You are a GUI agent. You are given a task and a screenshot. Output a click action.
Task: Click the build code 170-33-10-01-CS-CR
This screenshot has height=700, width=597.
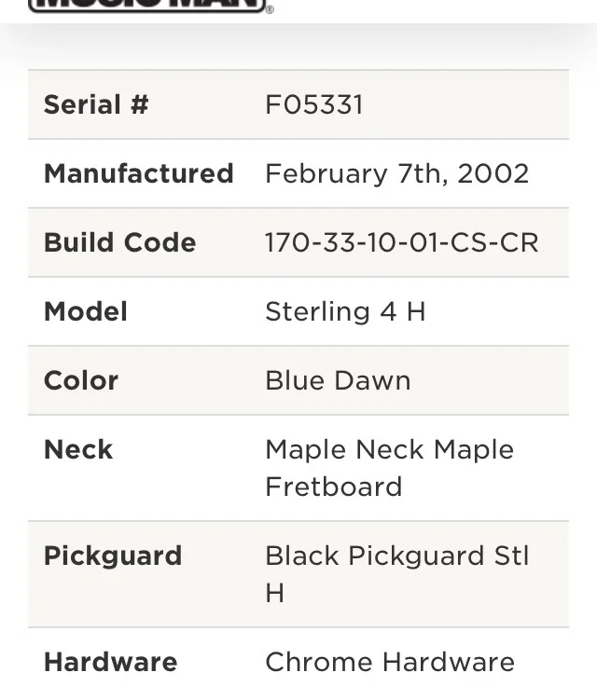402,242
